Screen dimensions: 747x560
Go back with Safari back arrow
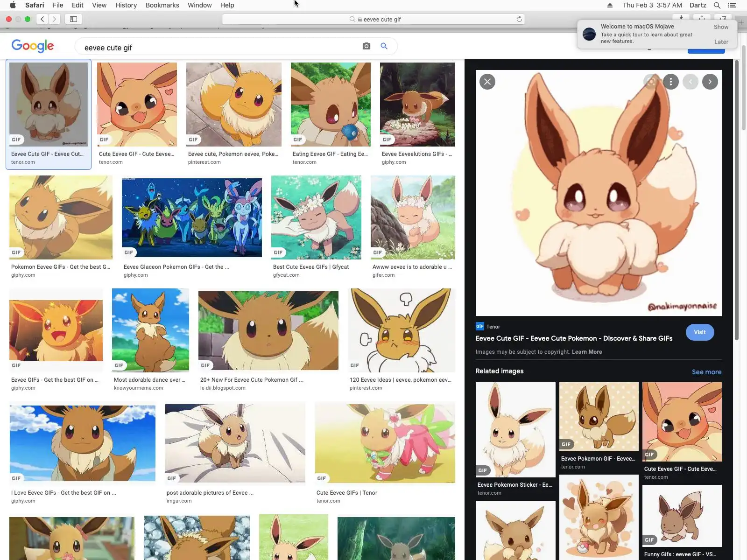(x=42, y=19)
